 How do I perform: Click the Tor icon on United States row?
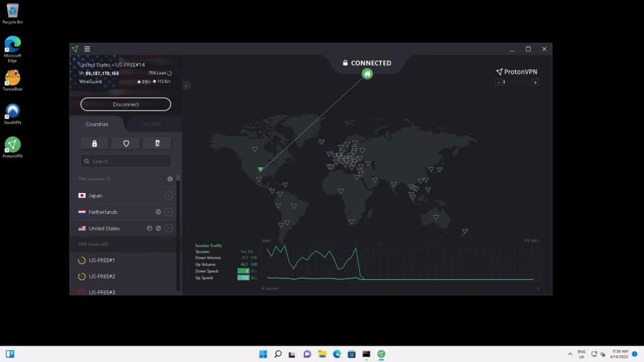150,228
